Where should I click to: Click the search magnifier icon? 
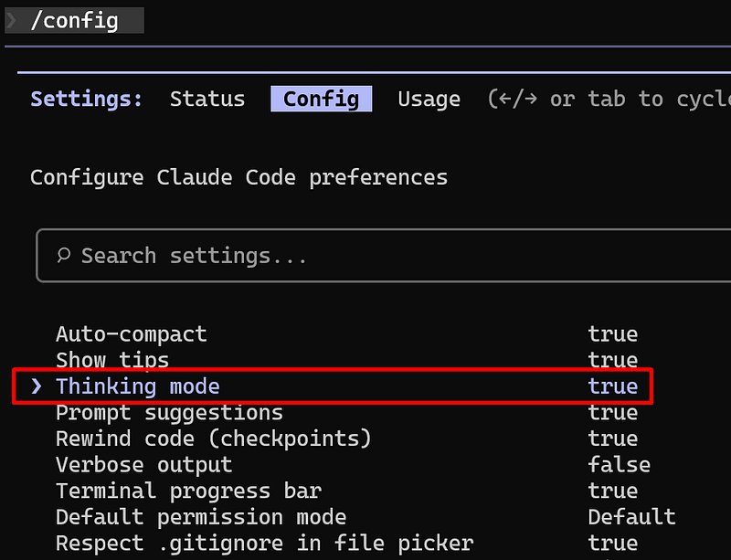pyautogui.click(x=64, y=256)
